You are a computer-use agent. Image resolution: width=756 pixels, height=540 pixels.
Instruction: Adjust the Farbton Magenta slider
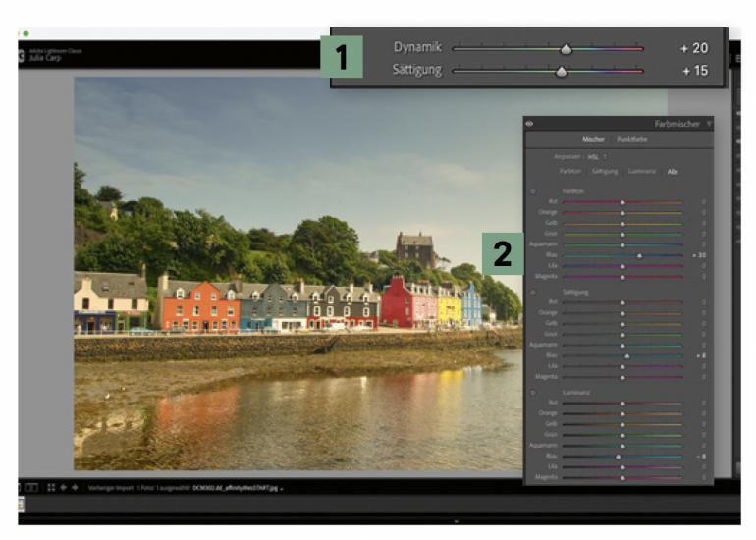tap(622, 277)
